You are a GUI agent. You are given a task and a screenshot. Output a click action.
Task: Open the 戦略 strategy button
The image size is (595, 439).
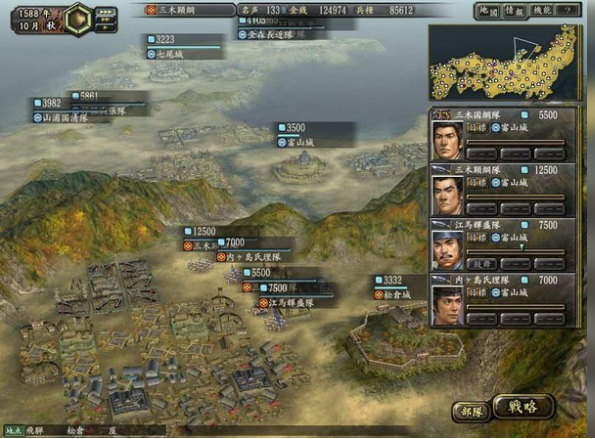(x=524, y=407)
